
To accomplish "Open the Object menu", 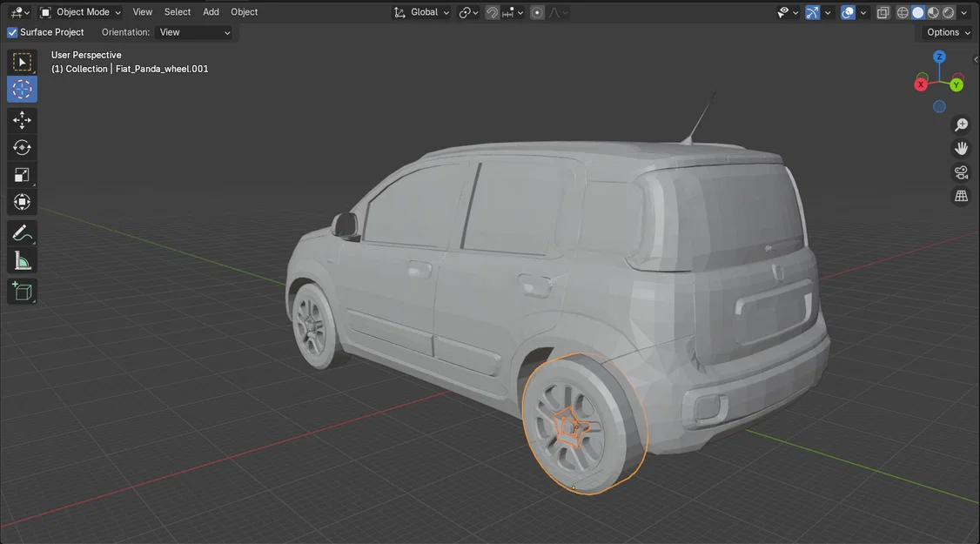I will coord(244,11).
